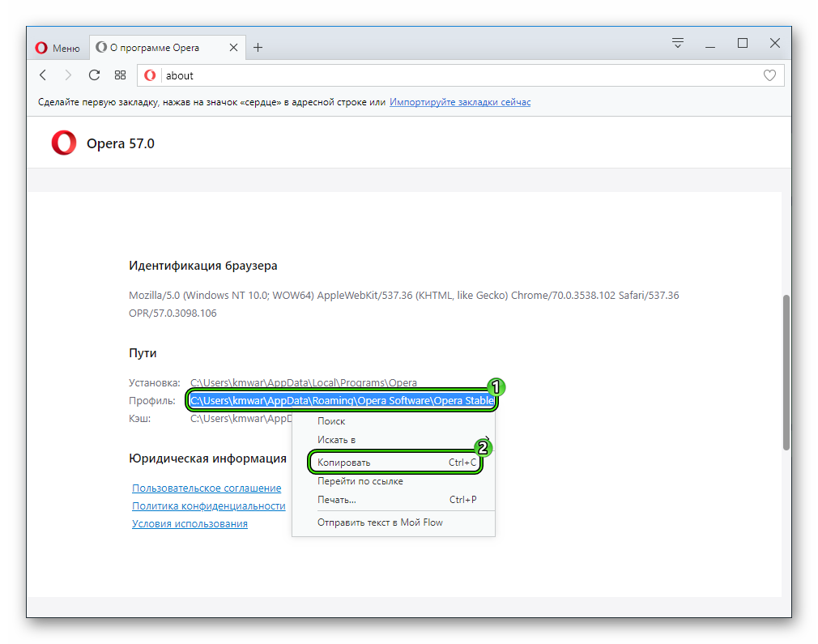Open a new tab with plus icon
The width and height of the screenshot is (818, 644).
pyautogui.click(x=258, y=48)
